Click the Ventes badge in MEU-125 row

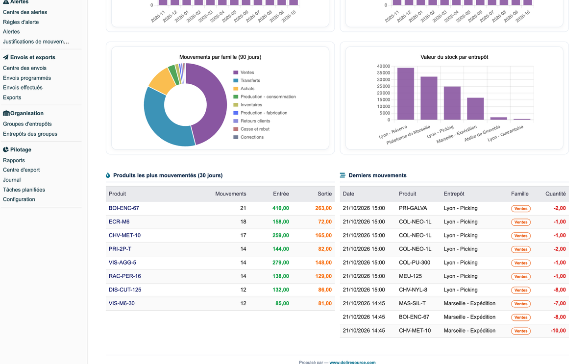point(521,277)
